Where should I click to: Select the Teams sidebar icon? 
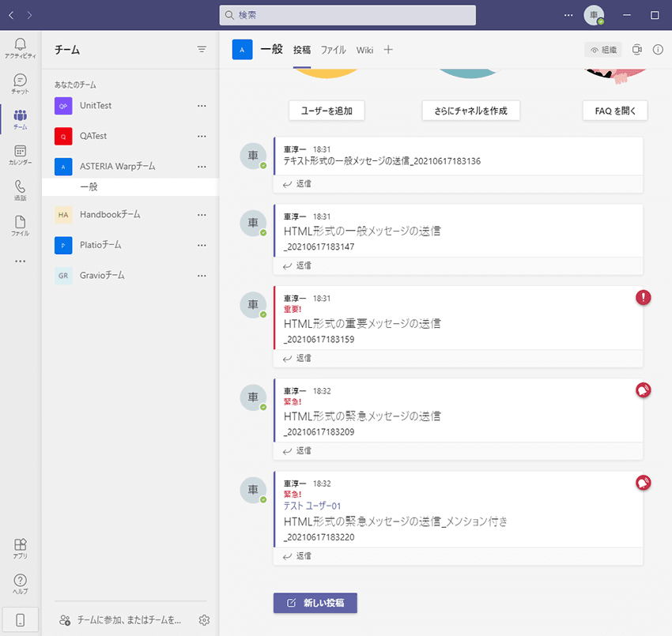pyautogui.click(x=20, y=119)
